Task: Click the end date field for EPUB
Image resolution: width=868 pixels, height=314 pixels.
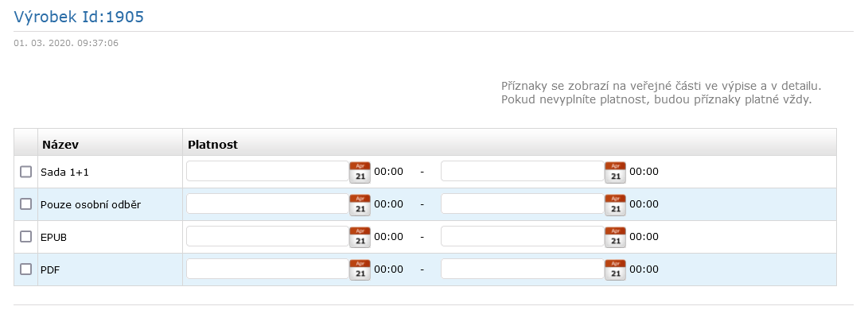Action: (x=523, y=237)
